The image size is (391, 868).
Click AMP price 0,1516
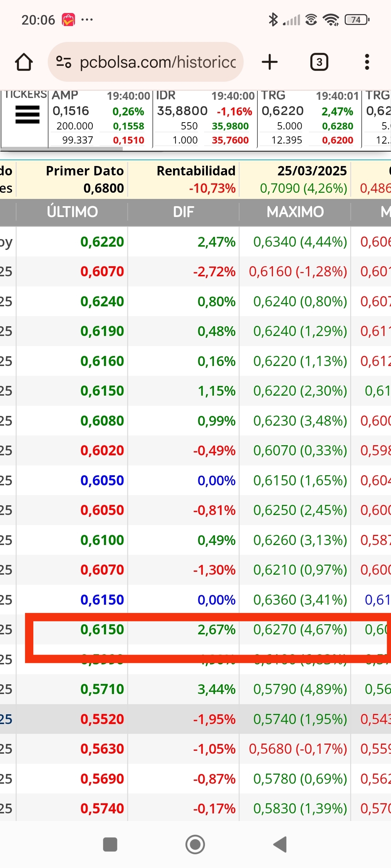point(71,111)
